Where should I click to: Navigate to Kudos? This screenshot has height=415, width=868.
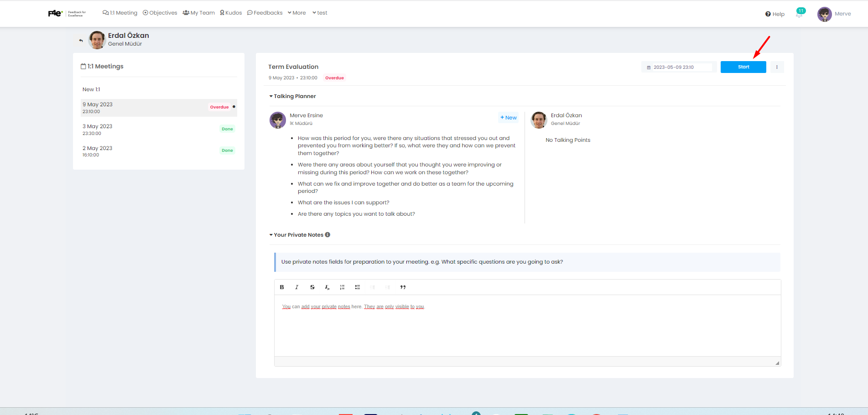(231, 13)
